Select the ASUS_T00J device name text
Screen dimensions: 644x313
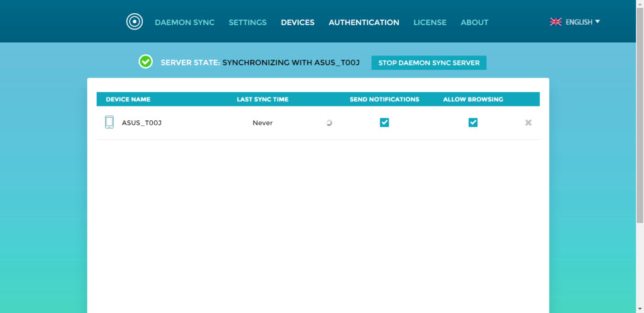tap(142, 123)
